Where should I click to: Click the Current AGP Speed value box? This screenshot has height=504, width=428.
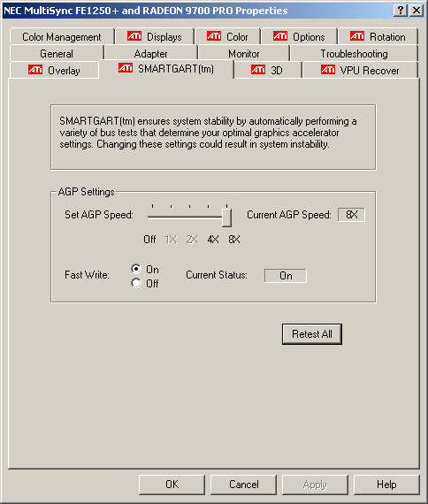351,214
